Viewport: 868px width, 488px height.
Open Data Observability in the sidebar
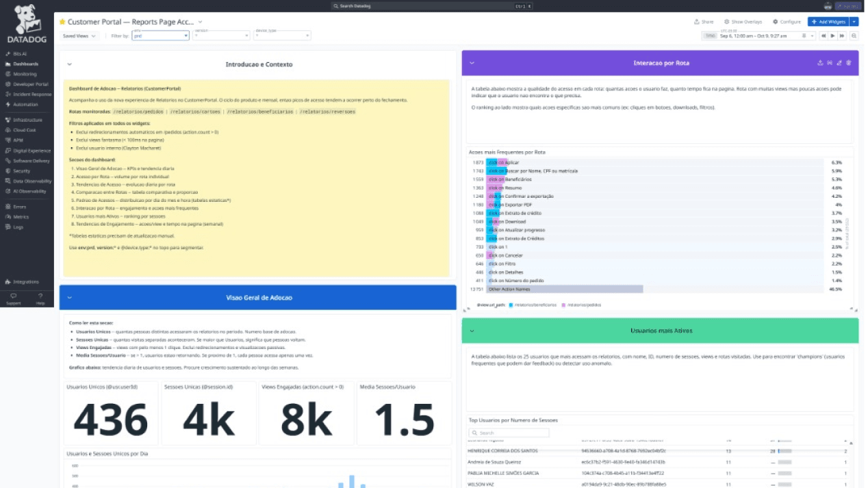tap(27, 181)
